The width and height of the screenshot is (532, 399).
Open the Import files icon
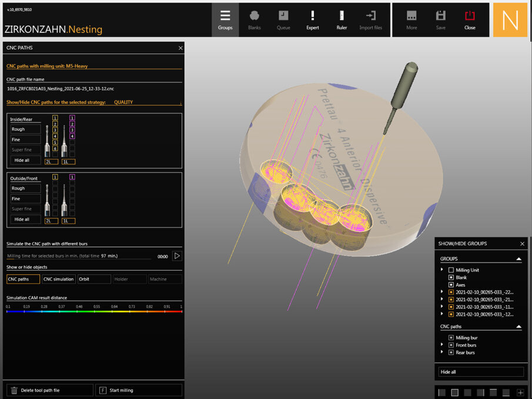pos(371,19)
